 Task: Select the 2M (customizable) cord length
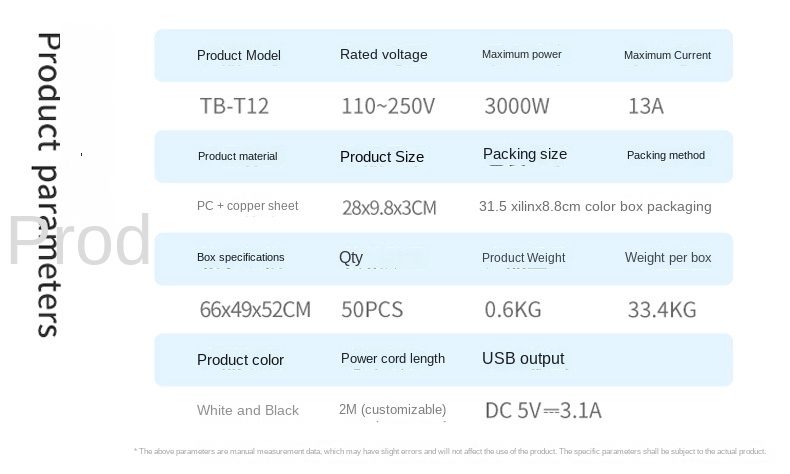pos(392,410)
